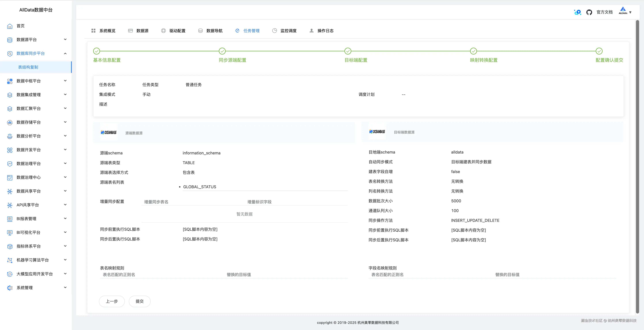Click the 系统管理 gear icon
Viewport: 644px width, 330px height.
pos(10,288)
